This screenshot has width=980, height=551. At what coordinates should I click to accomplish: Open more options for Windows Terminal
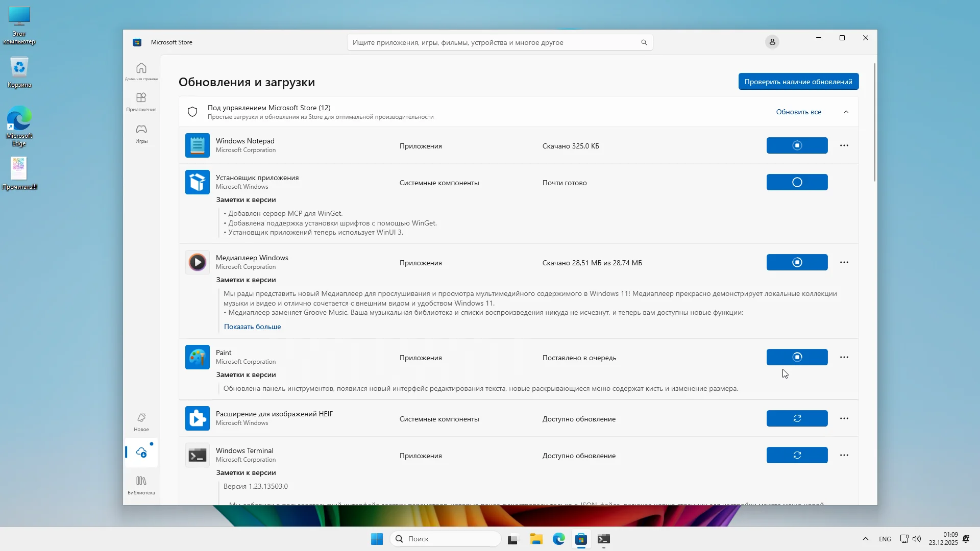(x=844, y=455)
